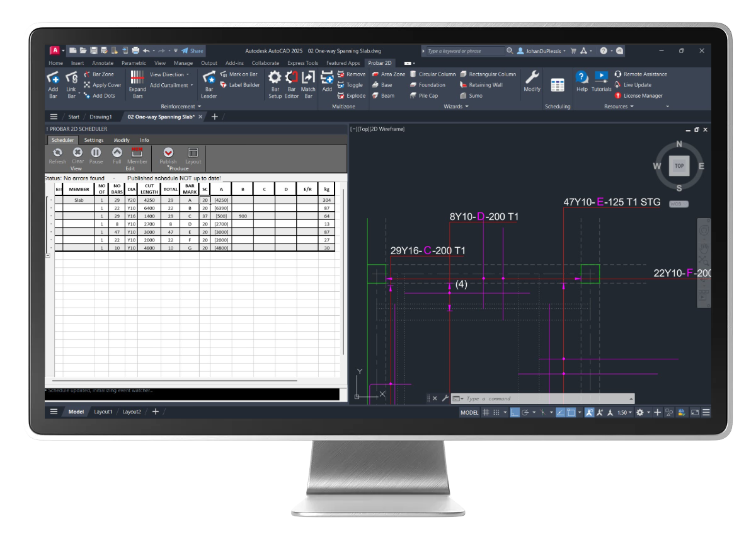The image size is (756, 534).
Task: Click Multizone Explode
Action: (x=351, y=96)
